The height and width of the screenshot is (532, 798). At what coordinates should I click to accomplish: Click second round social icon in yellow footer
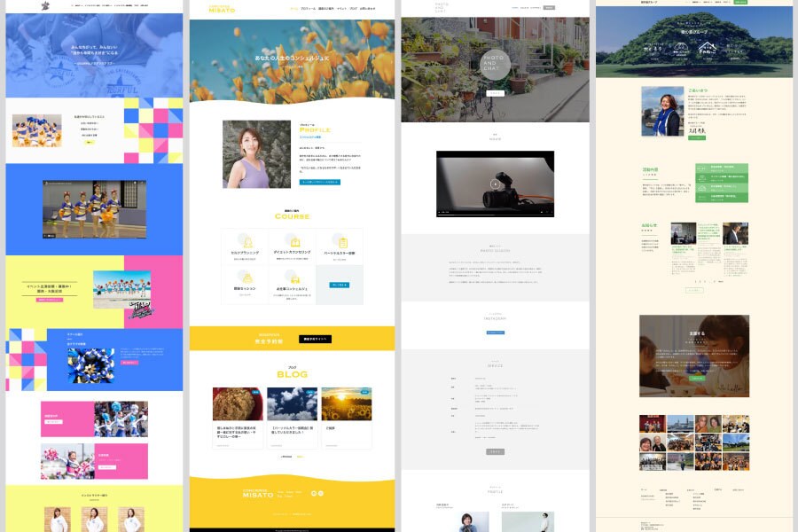tap(321, 493)
